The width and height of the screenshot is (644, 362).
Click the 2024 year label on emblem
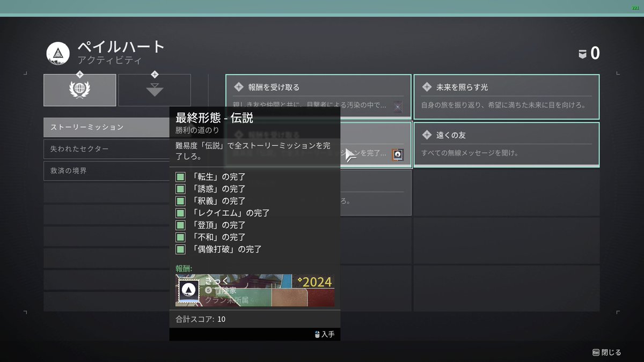tap(314, 282)
